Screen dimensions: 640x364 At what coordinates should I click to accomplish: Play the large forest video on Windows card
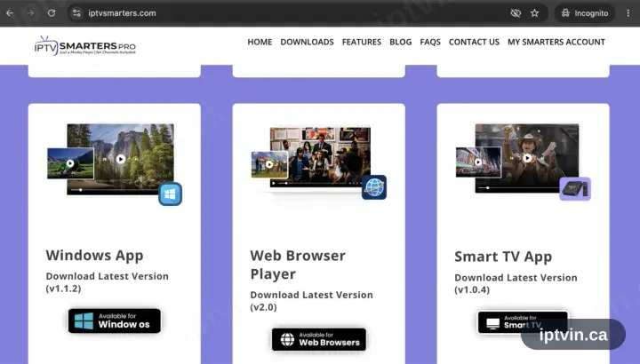[120, 159]
